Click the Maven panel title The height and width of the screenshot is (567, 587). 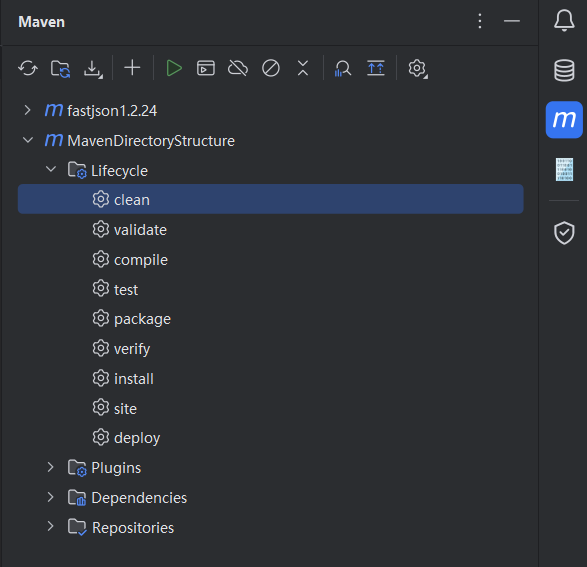tap(42, 22)
